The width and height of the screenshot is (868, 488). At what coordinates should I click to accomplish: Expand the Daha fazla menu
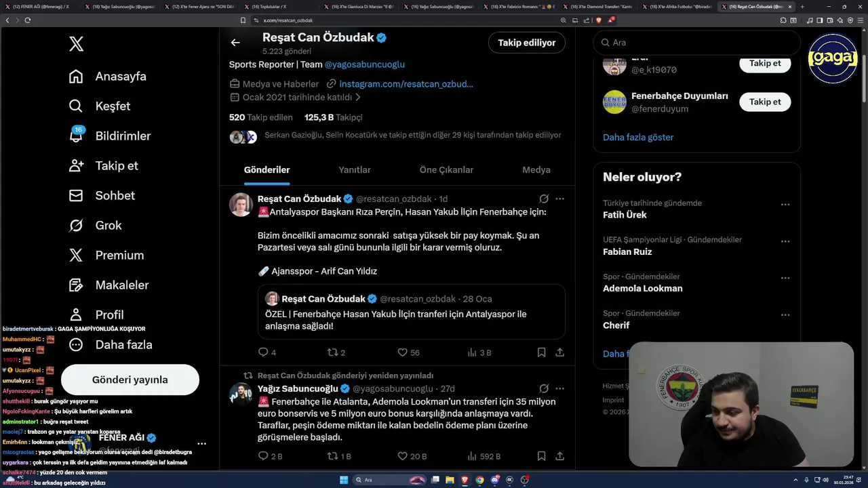[111, 344]
